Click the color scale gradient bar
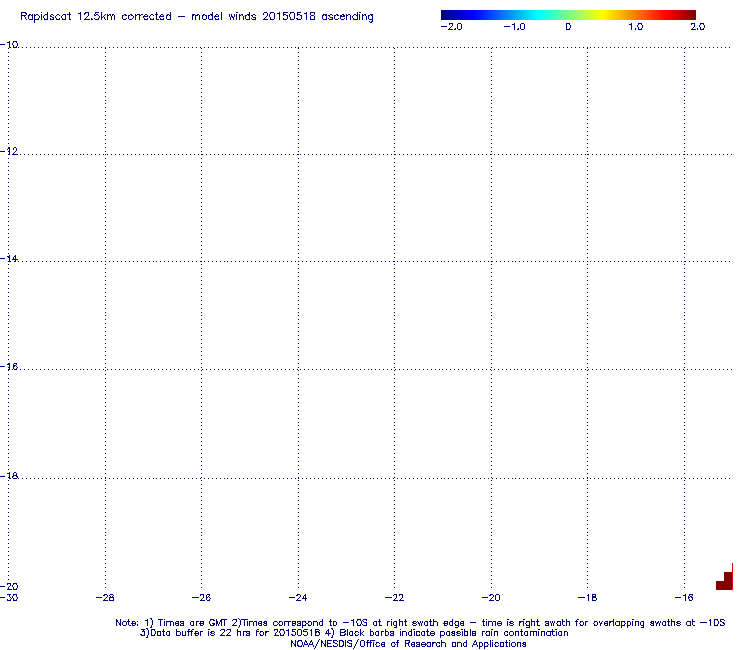Image resolution: width=740 pixels, height=650 pixels. (568, 15)
